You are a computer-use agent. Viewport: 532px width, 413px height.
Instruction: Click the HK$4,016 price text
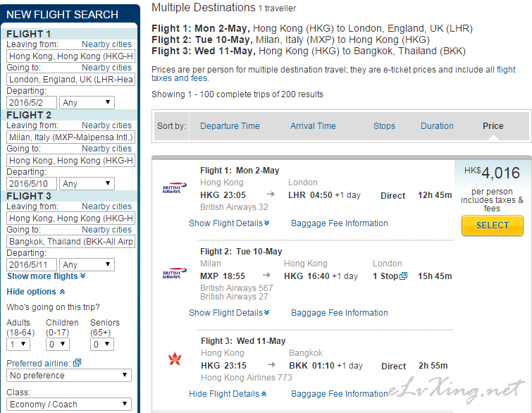[x=492, y=173]
